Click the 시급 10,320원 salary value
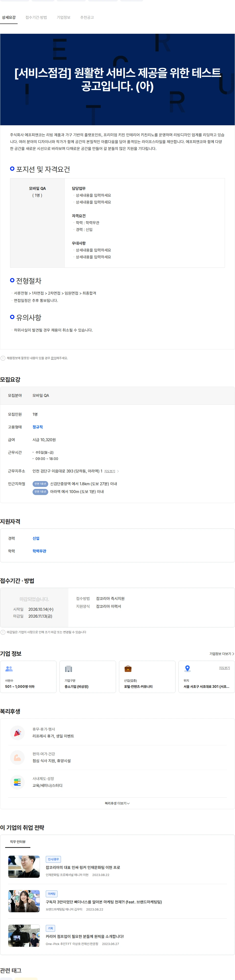The width and height of the screenshot is (235, 980). pos(44,440)
